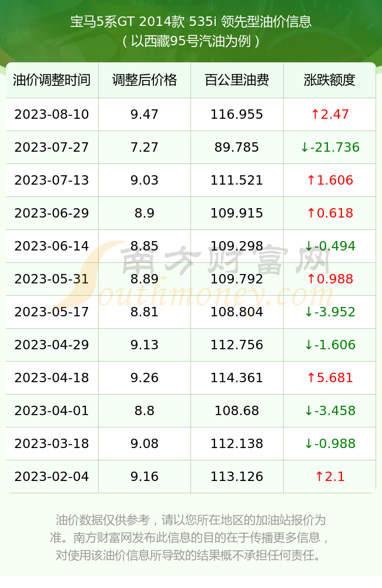Select price 8.89 in the 2023-05-31 row
382x588 pixels.
tap(145, 279)
